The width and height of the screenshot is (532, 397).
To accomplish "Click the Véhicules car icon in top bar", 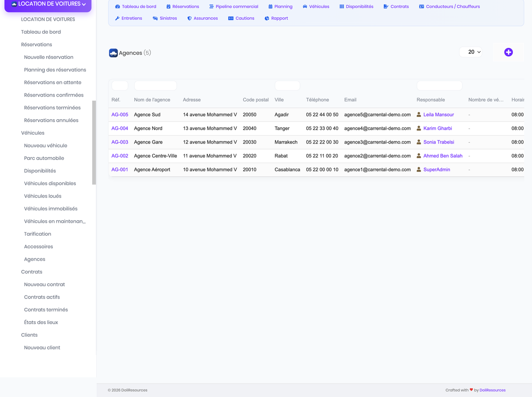I will point(305,7).
